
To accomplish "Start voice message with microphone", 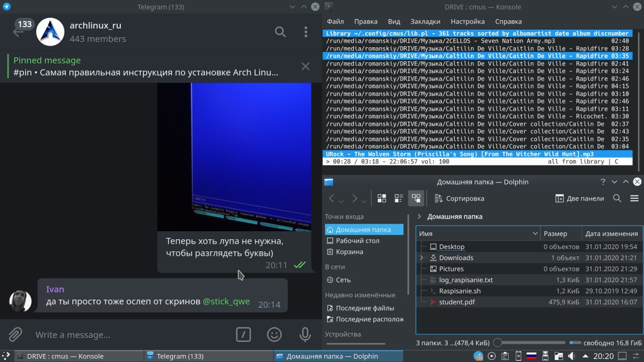I will (305, 334).
